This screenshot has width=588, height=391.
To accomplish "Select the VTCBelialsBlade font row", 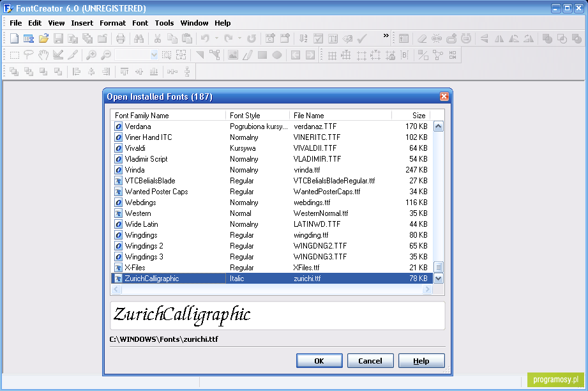I will [271, 181].
